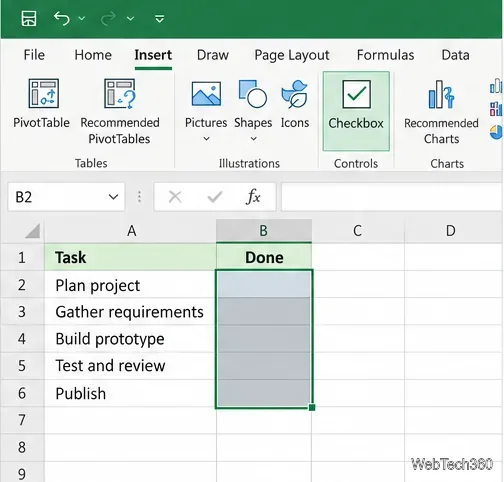Select row 7 header
The width and height of the screenshot is (504, 482).
coord(22,420)
